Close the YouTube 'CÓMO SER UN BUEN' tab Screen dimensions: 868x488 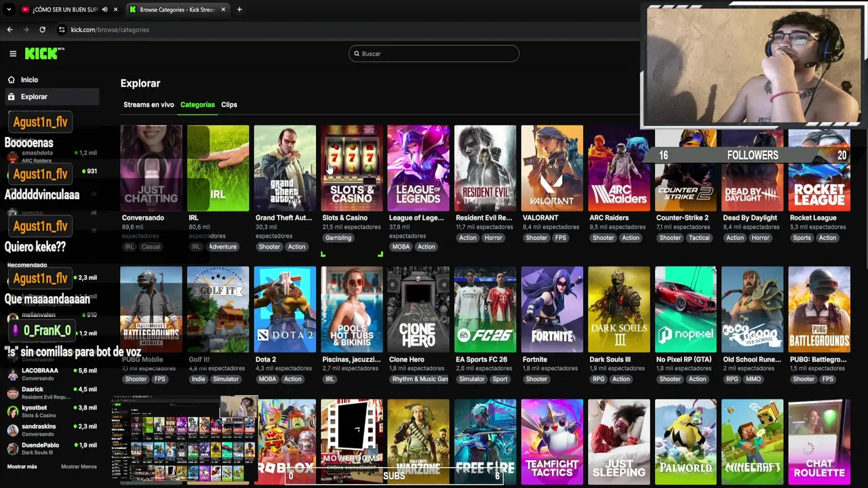coord(115,9)
